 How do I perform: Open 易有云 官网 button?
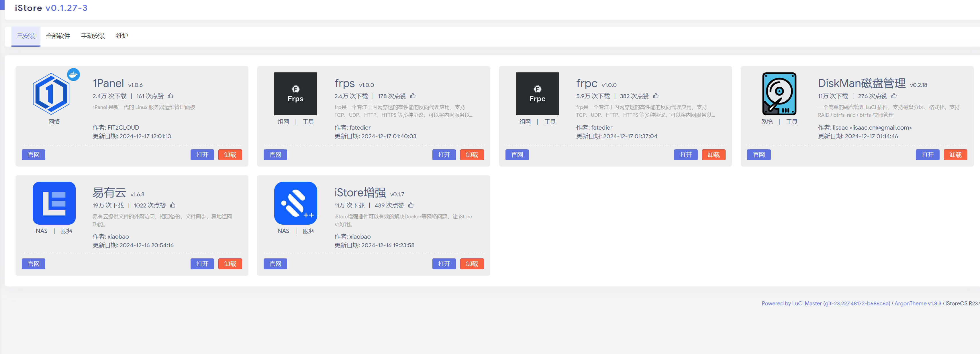[34, 264]
